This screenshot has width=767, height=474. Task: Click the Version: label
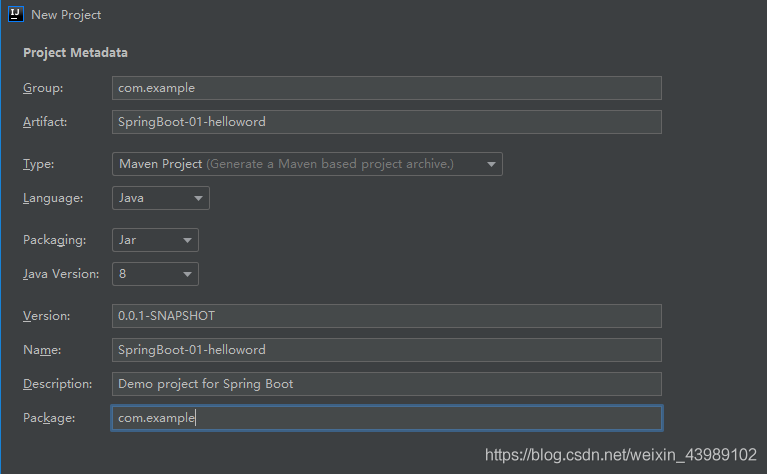click(x=46, y=316)
